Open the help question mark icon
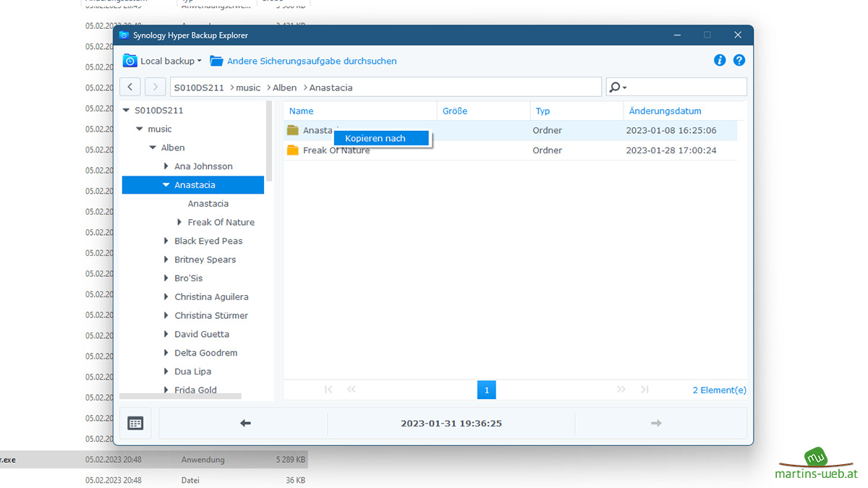Viewport: 868px width, 488px height. click(x=739, y=61)
